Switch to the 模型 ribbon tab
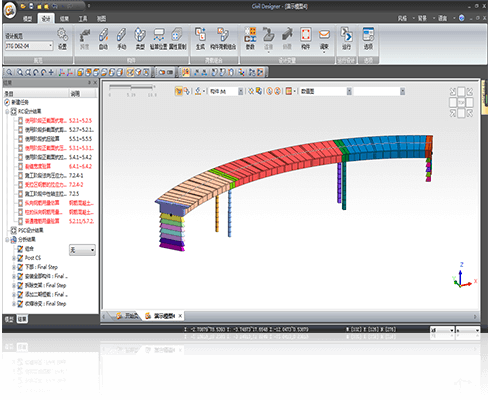 (x=27, y=19)
